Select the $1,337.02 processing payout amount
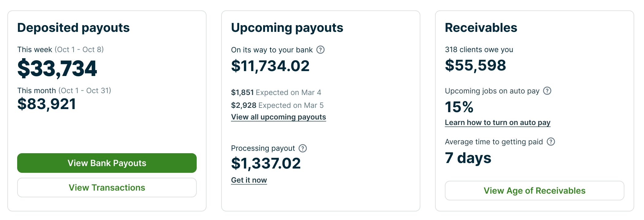The height and width of the screenshot is (220, 644). [266, 163]
